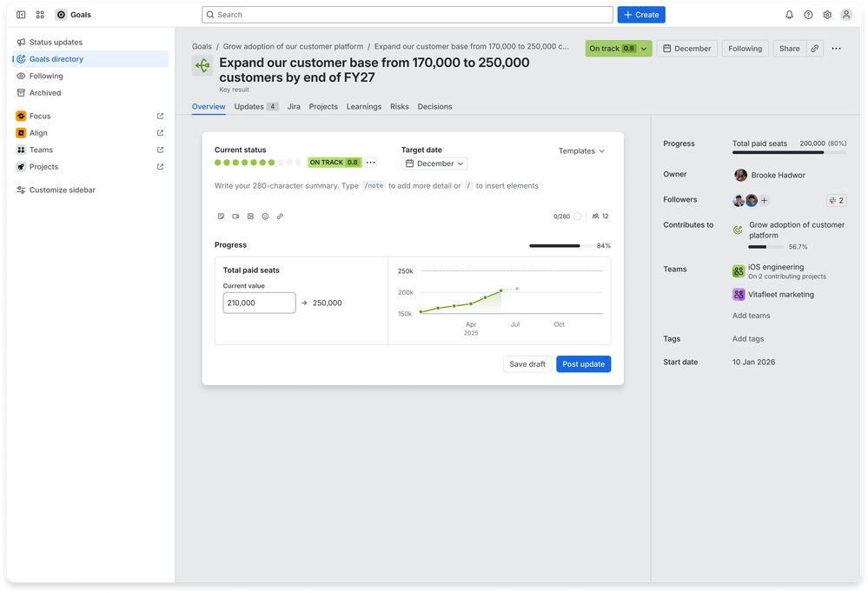868x593 pixels.
Task: Open the notifications bell
Action: coord(790,15)
